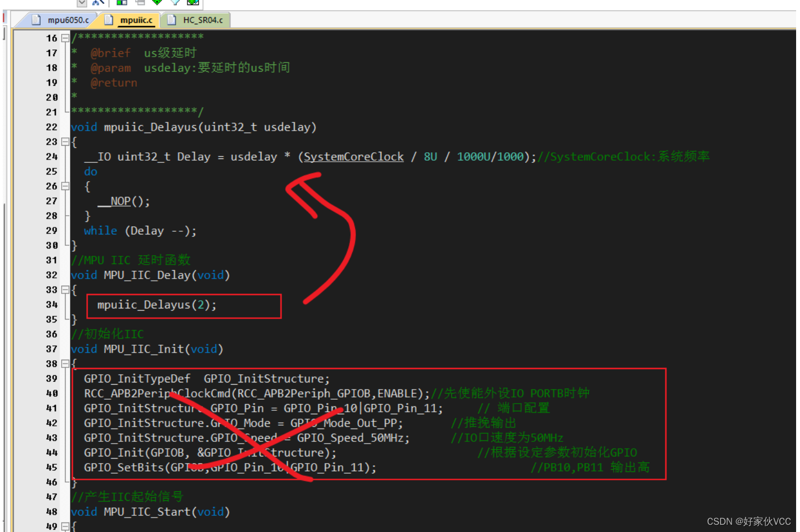This screenshot has height=532, width=800.
Task: Click the SystemCoreClock identifier on line 24
Action: click(353, 157)
